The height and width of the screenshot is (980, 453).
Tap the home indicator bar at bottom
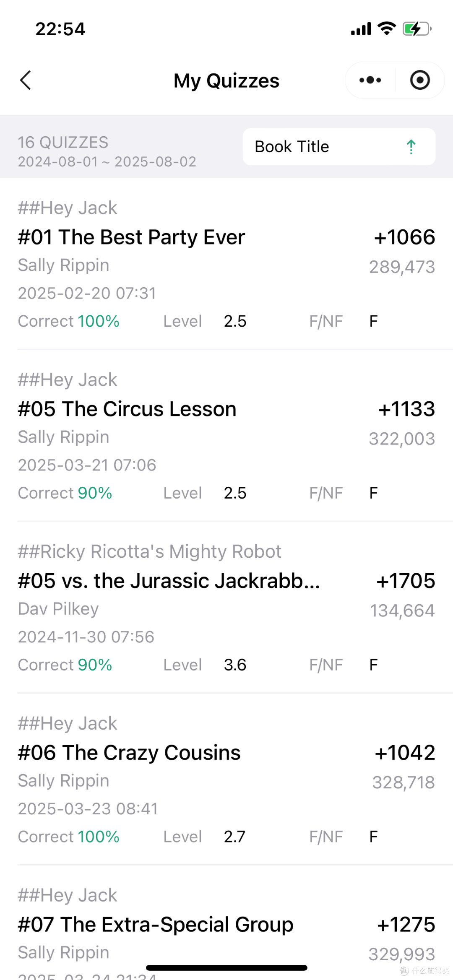click(x=226, y=968)
